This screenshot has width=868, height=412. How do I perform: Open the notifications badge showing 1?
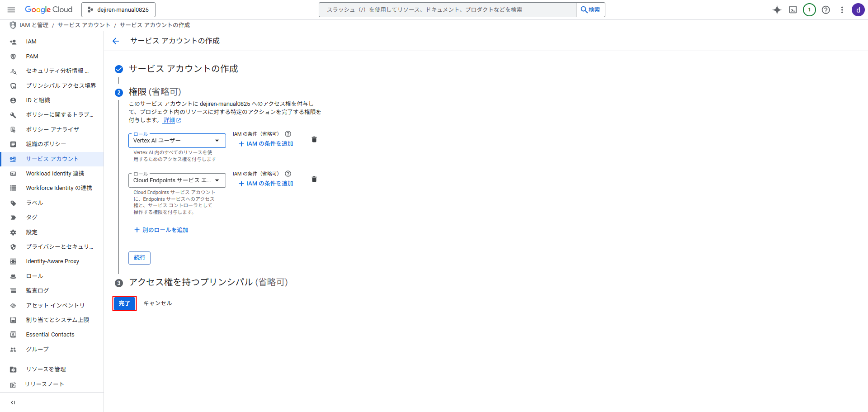point(809,10)
